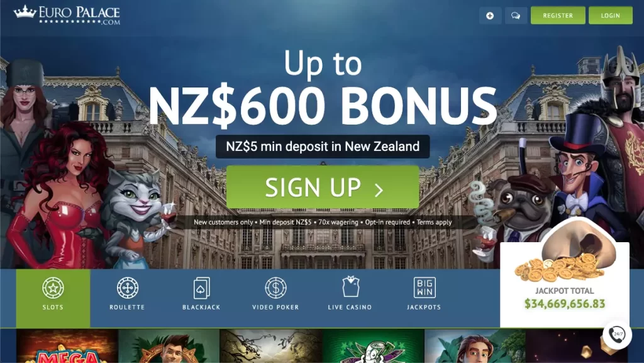644x363 pixels.
Task: Open the dark tree branch game thumbnail
Action: coord(271,346)
